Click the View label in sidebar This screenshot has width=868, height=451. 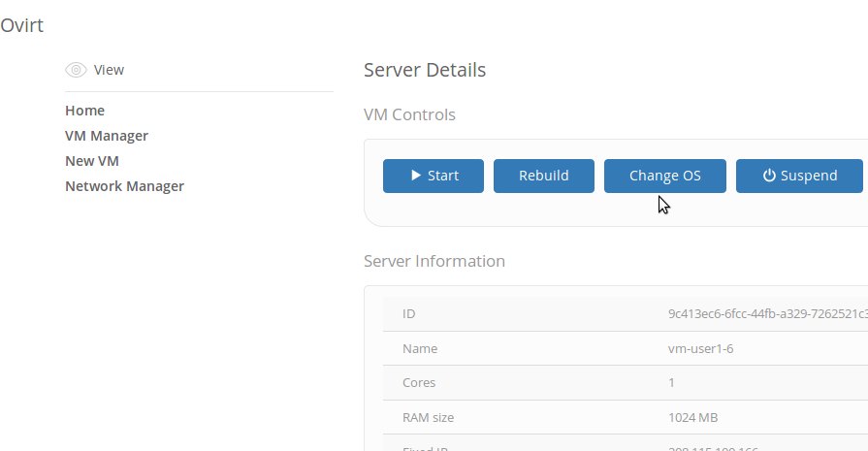coord(109,70)
